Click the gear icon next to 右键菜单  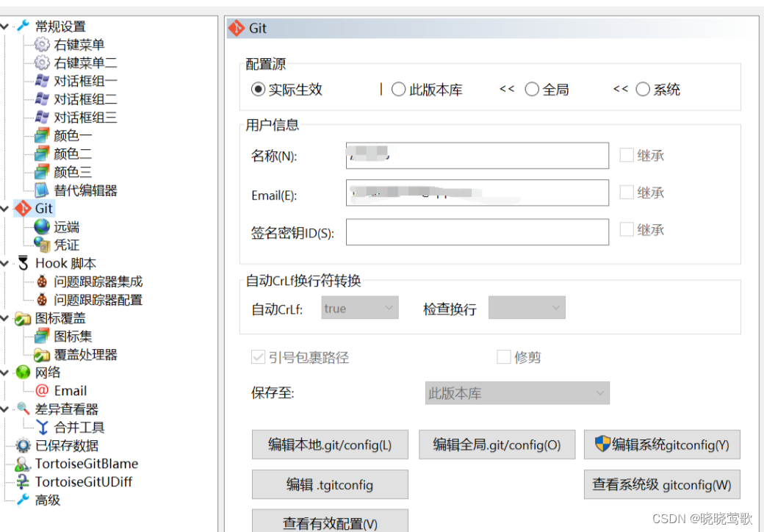pyautogui.click(x=42, y=44)
